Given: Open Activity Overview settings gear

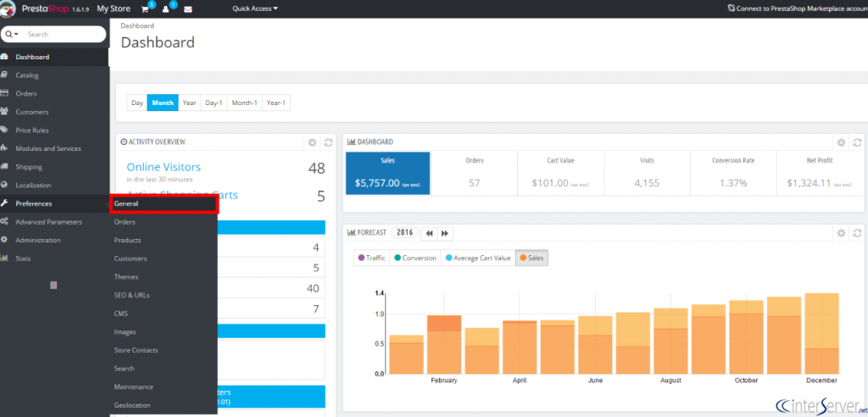Looking at the screenshot, I should point(312,142).
